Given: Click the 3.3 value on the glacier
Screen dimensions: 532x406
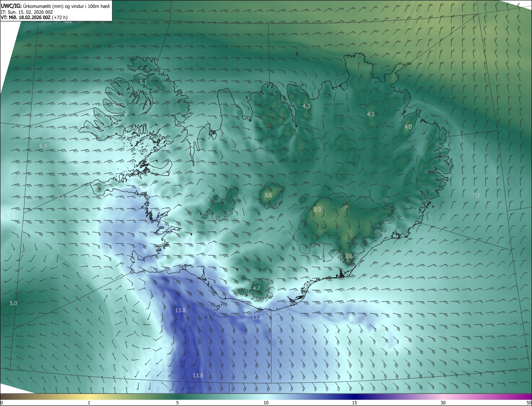Looking at the screenshot, I should 317,210.
